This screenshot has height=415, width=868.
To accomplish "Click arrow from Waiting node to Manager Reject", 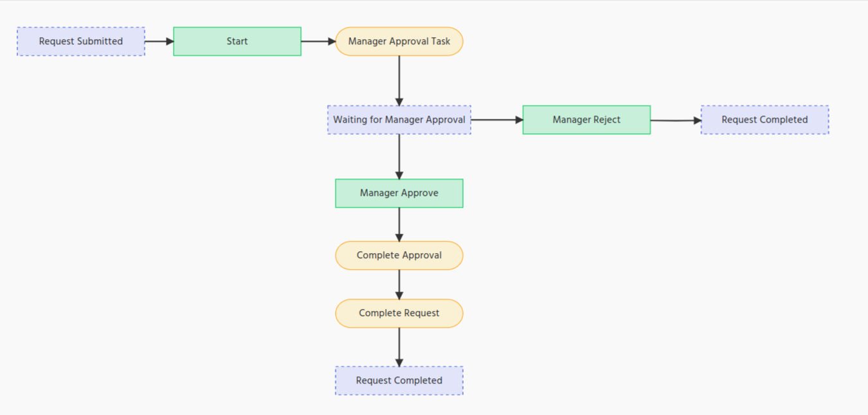I will click(x=496, y=119).
